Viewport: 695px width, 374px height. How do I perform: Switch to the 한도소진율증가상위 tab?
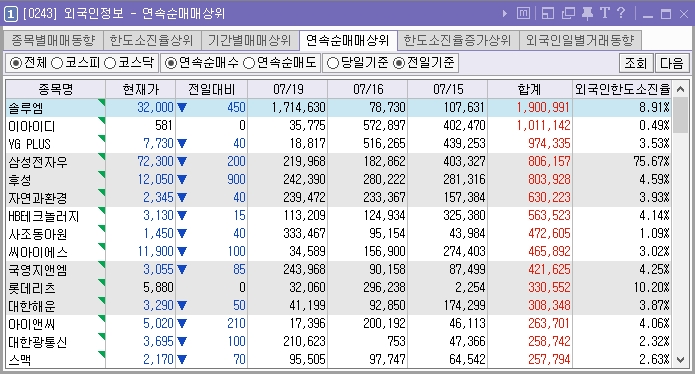point(457,41)
